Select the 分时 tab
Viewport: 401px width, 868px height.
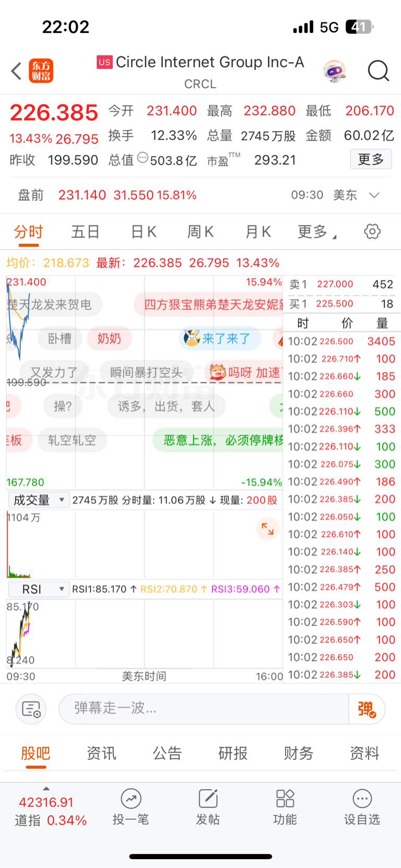(x=28, y=232)
